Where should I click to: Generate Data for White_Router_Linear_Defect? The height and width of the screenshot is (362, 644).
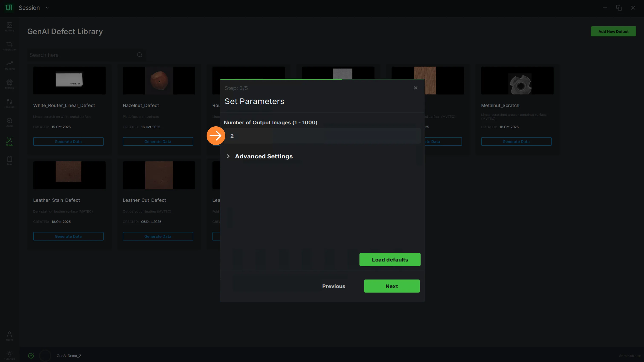(x=68, y=142)
